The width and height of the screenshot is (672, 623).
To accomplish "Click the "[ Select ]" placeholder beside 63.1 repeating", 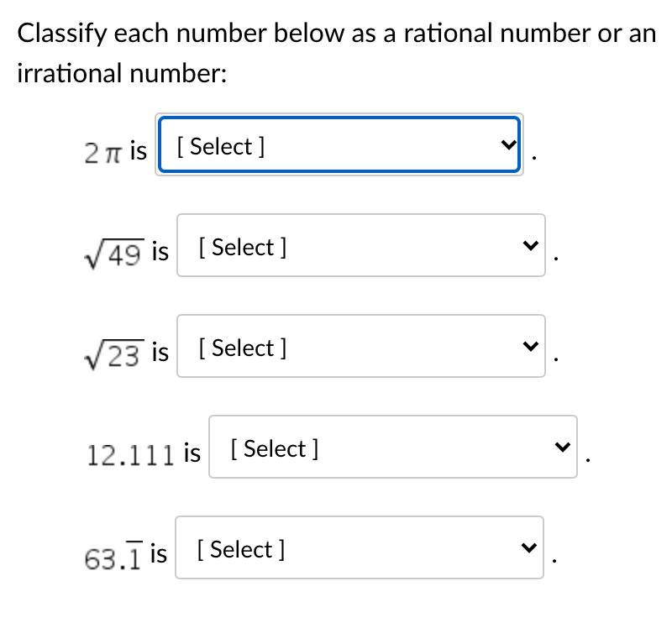I will click(241, 549).
